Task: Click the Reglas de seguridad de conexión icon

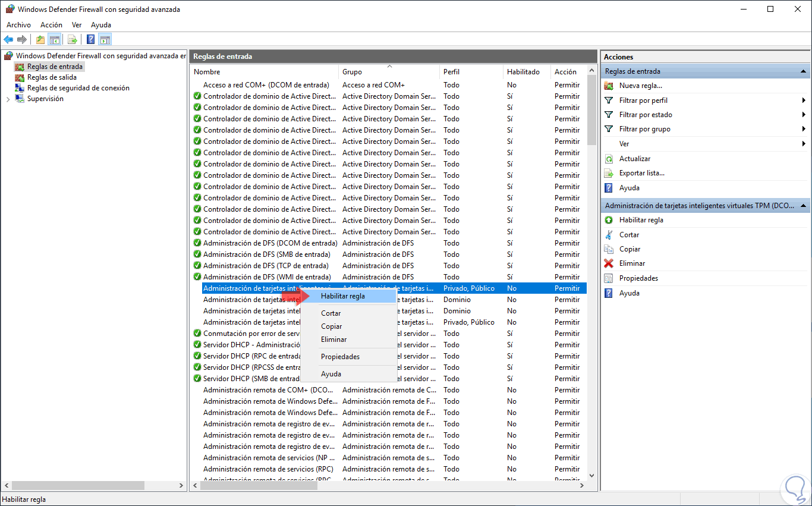Action: (x=20, y=88)
